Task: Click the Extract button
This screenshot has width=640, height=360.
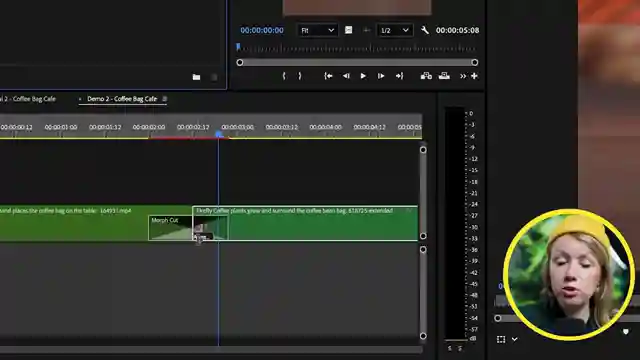Action: tap(444, 76)
